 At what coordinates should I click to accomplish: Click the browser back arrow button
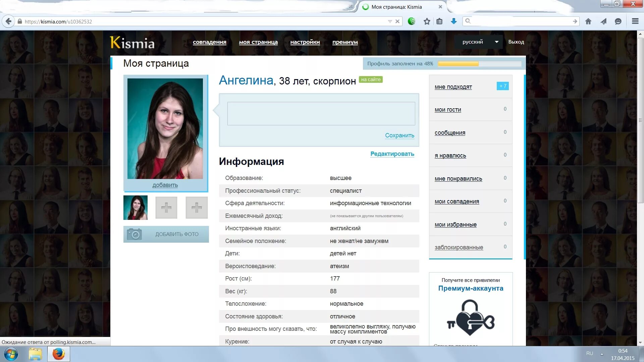[x=8, y=21]
